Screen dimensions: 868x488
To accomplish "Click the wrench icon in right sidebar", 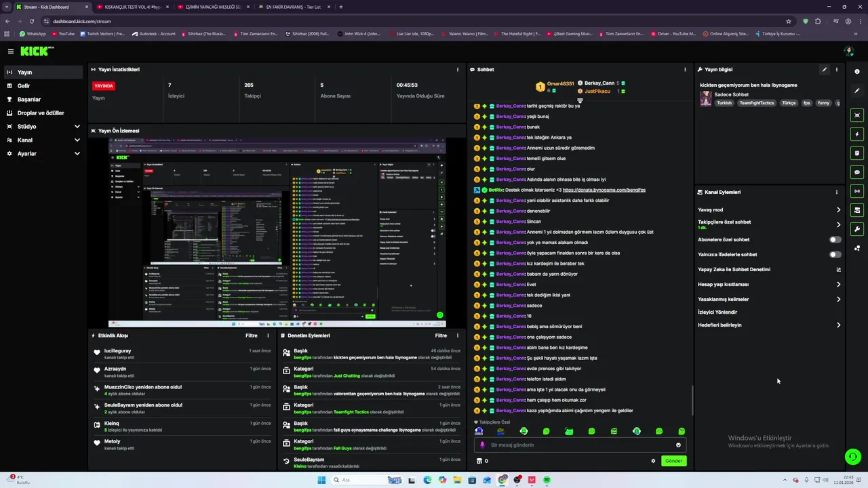I will [x=857, y=229].
